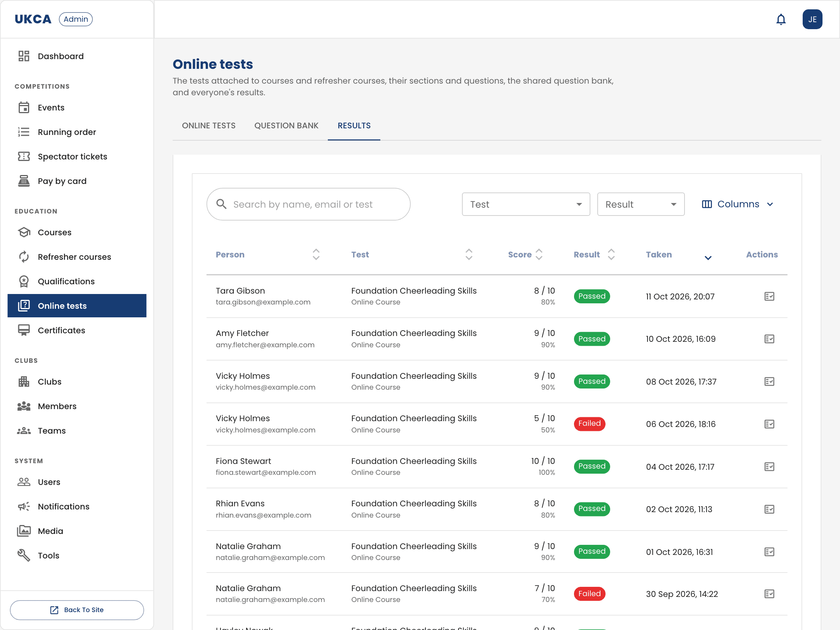
Task: Open answers icon for 06 Oct 2026 result
Action: point(769,424)
